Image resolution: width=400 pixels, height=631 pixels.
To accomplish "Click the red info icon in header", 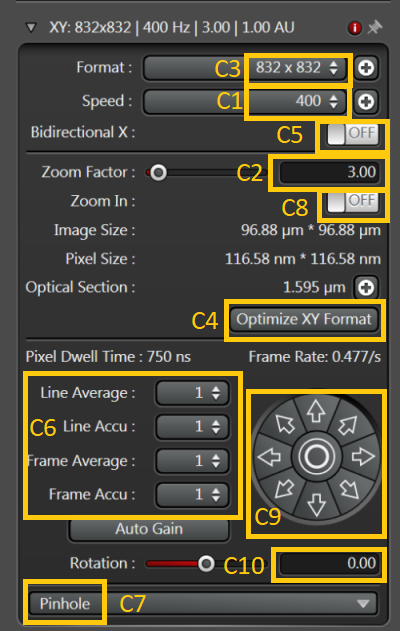I will [355, 28].
